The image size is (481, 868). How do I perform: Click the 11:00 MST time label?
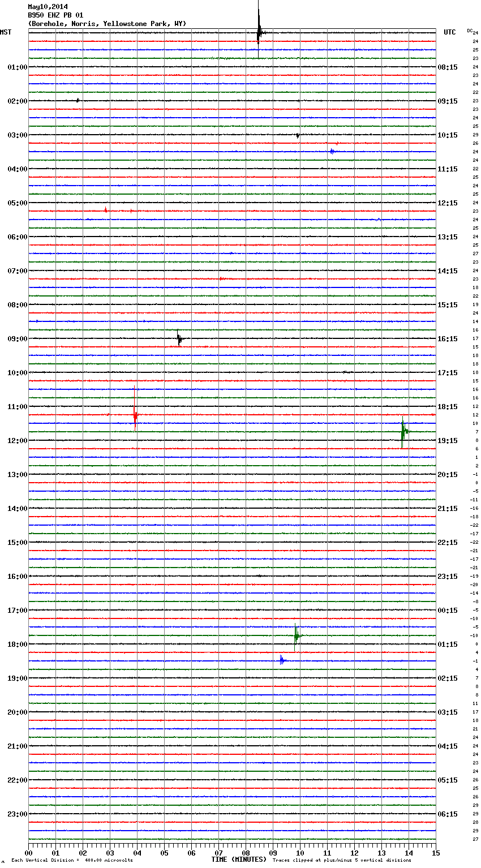click(x=17, y=407)
